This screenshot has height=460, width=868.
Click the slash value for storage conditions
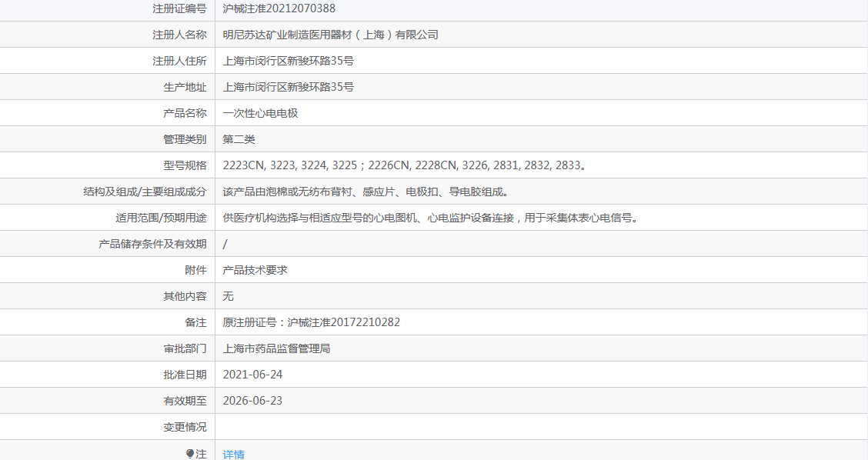225,244
